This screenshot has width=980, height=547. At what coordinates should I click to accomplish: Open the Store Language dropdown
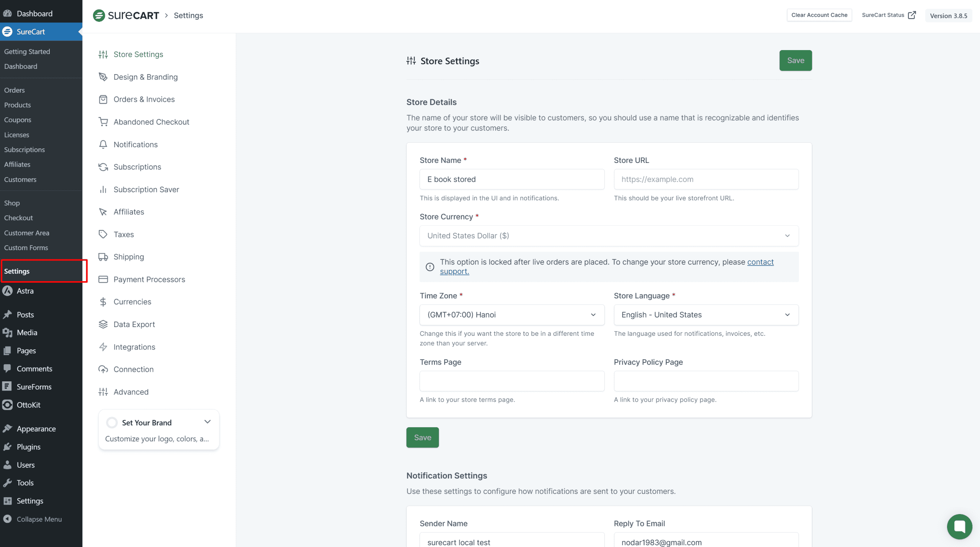point(706,314)
